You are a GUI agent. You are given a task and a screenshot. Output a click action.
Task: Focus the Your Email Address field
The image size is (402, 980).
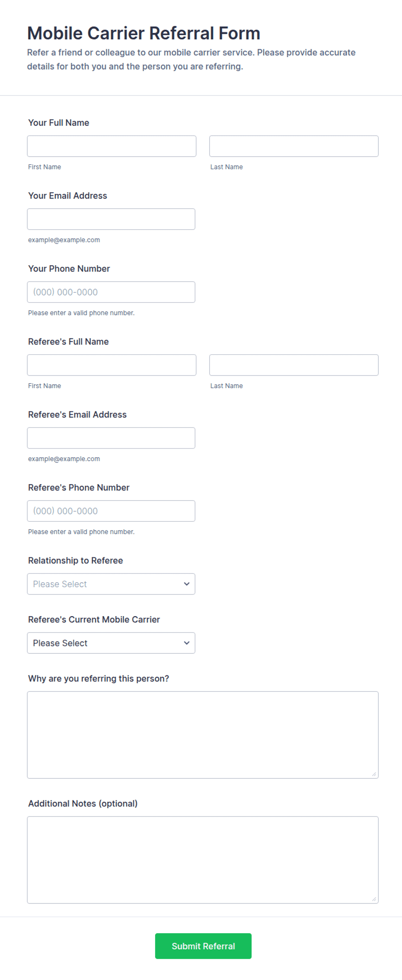(x=111, y=219)
